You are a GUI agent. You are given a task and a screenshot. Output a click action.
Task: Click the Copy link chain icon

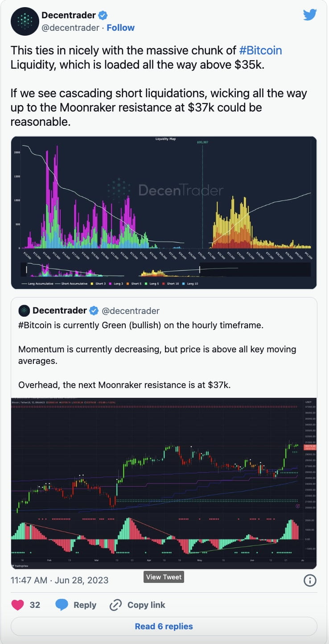(115, 605)
